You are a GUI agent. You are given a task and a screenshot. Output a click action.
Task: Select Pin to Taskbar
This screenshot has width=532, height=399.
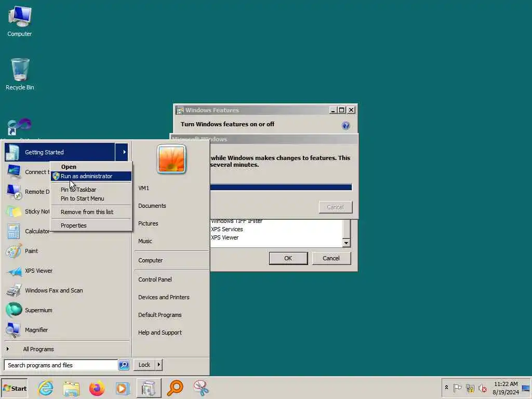click(78, 190)
